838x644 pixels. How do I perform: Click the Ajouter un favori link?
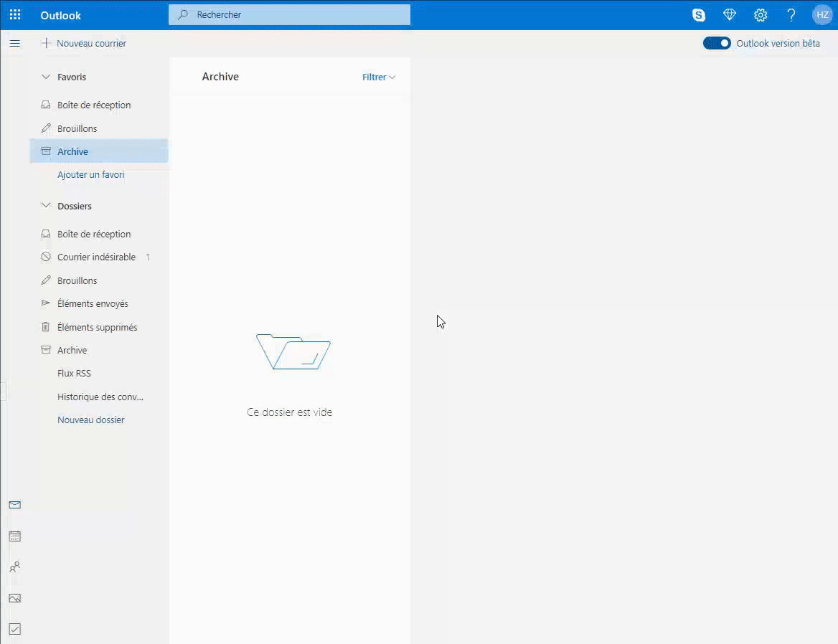(x=90, y=175)
